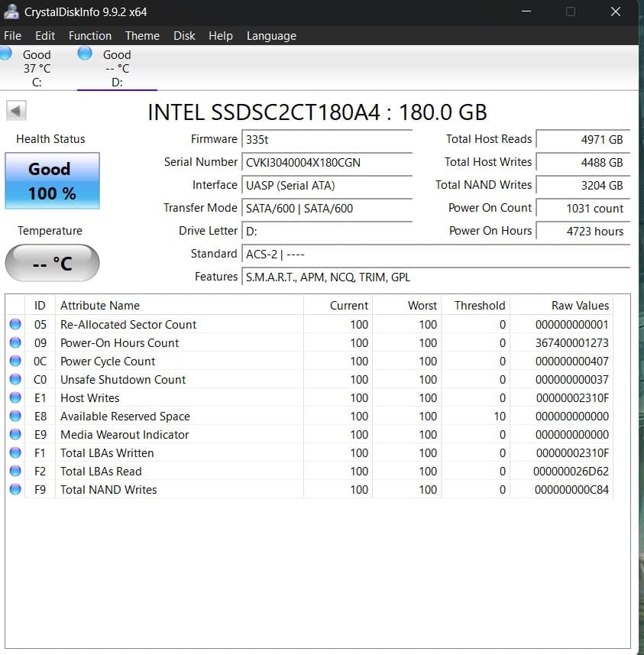Open the Help menu
644x655 pixels.
pos(221,36)
